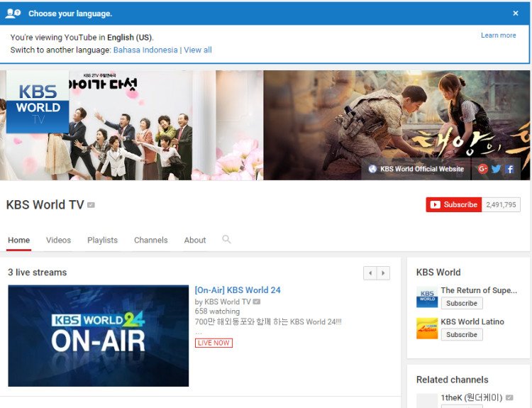This screenshot has width=532, height=408.
Task: Click the KBS World Latino avatar
Action: click(427, 329)
